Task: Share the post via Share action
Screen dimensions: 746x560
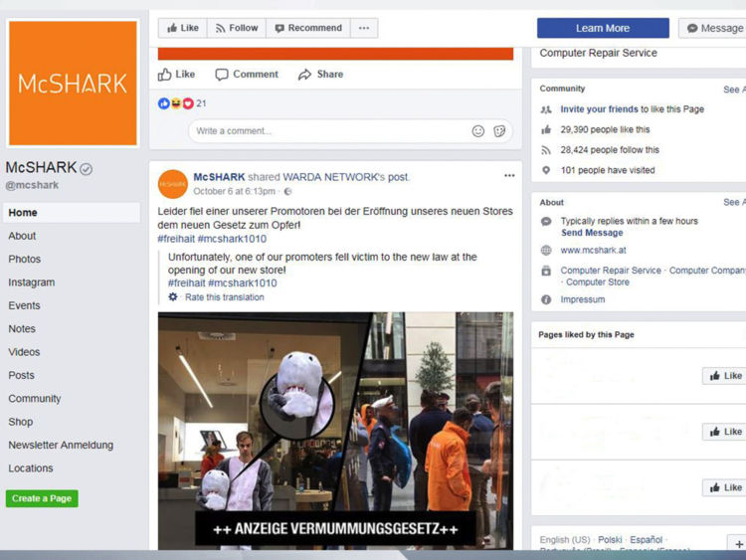Action: pos(320,75)
